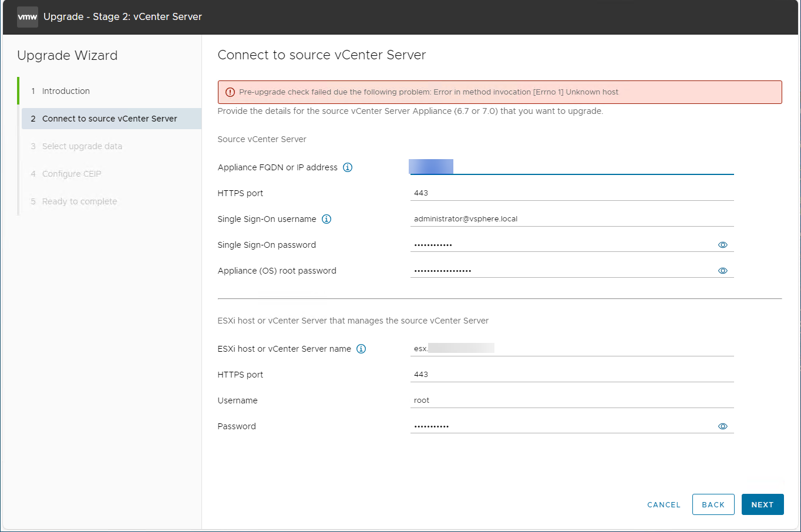Reveal the Appliance root password
The image size is (801, 532).
pos(723,271)
